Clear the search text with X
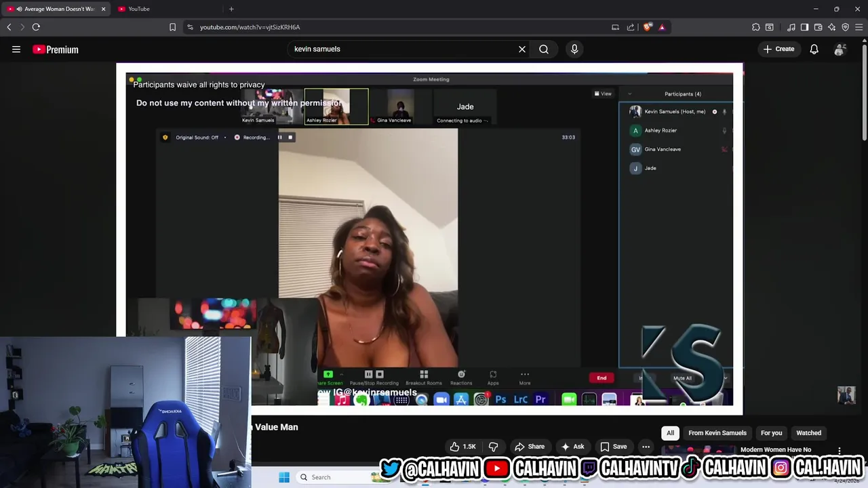 pos(522,49)
